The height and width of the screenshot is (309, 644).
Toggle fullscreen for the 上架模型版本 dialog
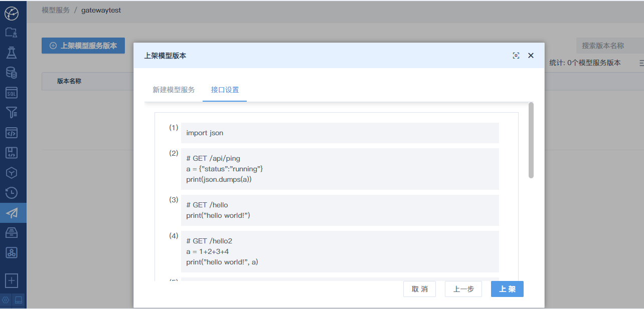[516, 56]
